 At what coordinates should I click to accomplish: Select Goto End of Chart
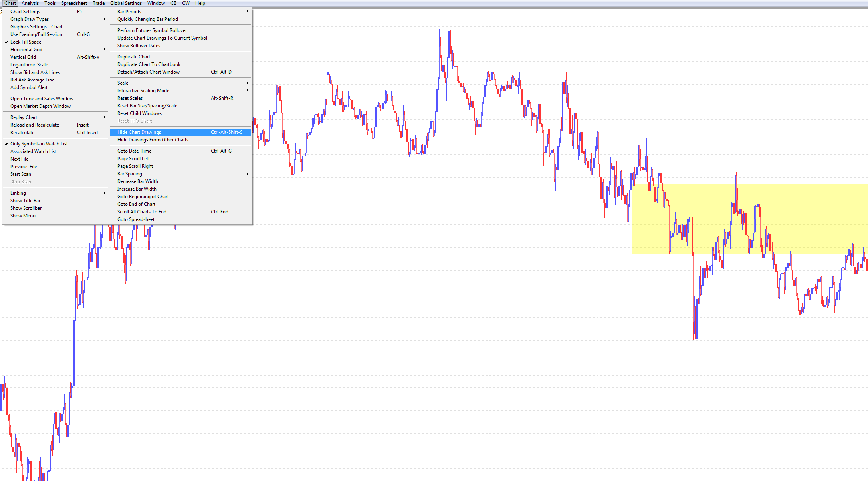[x=136, y=204]
